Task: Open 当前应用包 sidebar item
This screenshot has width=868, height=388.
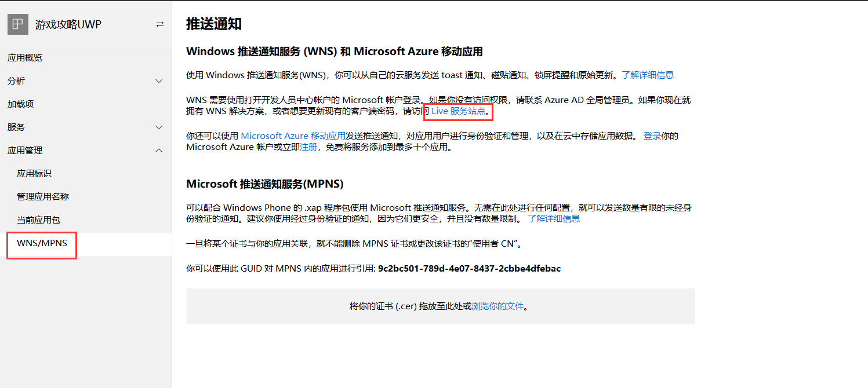Action: (39, 220)
